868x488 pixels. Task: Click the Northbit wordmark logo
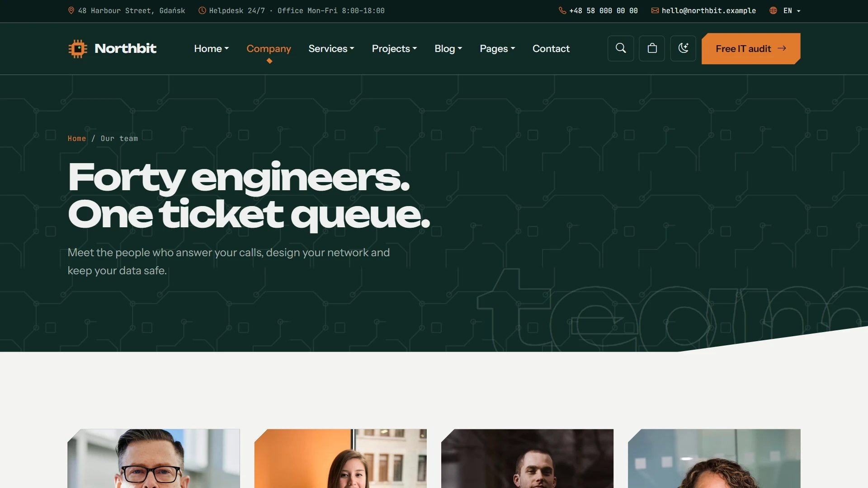tap(125, 48)
